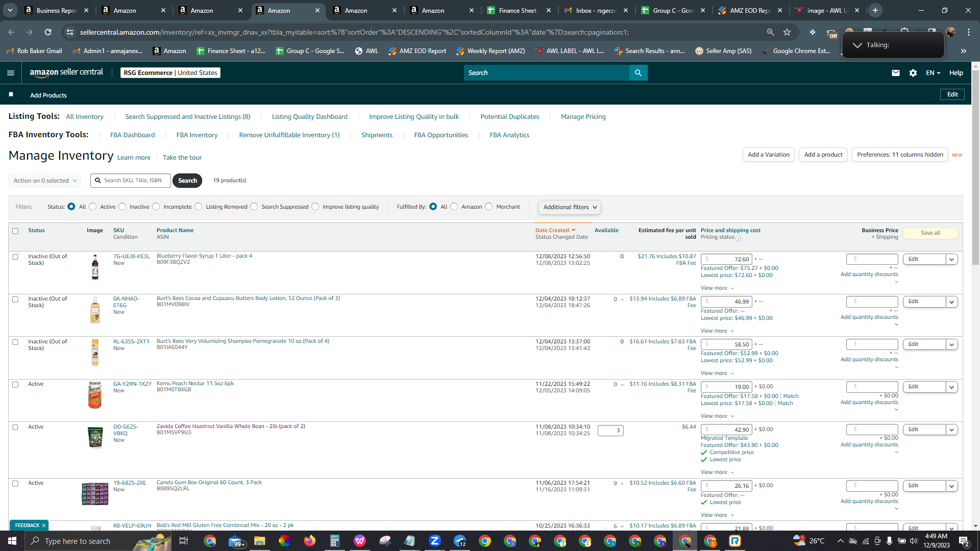Open the Calculator app on taskbar
Viewport: 980px width, 551px height.
335,541
